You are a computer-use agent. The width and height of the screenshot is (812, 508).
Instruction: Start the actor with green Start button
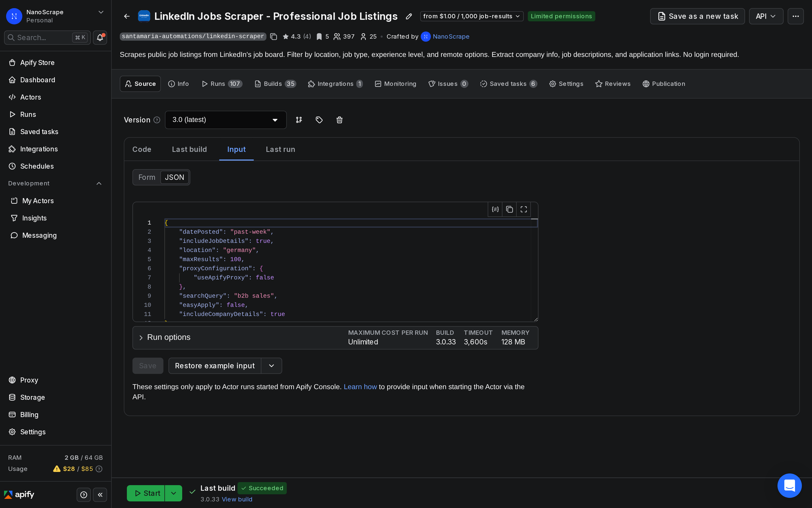point(146,493)
